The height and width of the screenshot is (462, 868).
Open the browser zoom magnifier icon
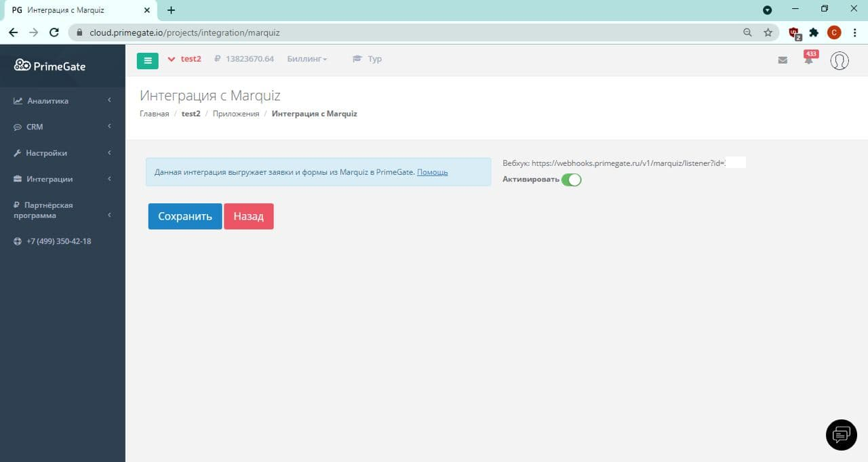coord(747,33)
